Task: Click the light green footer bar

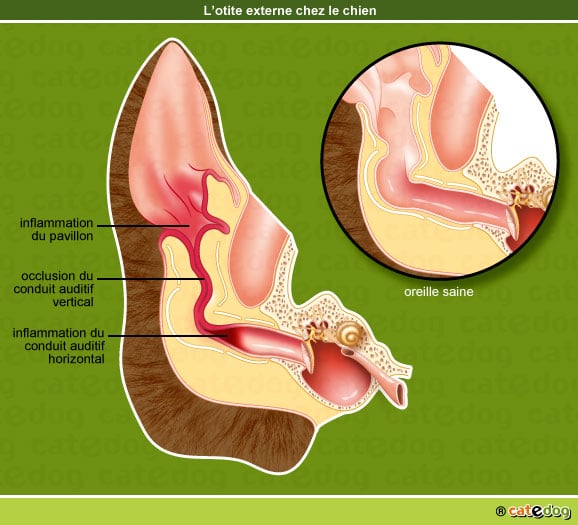Action: [289, 512]
